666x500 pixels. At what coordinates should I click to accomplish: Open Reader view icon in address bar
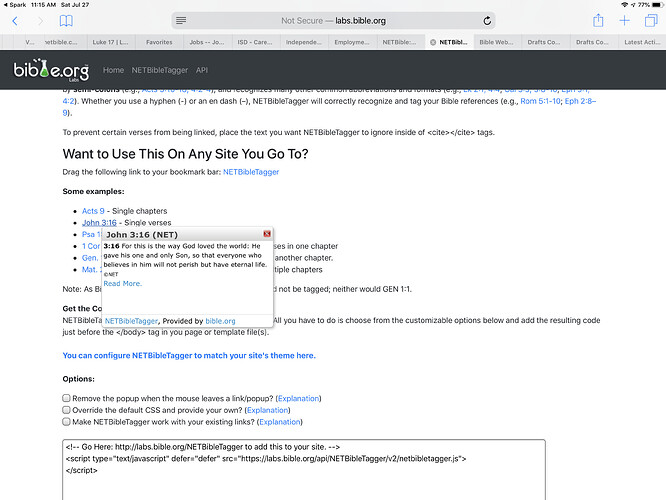(181, 20)
